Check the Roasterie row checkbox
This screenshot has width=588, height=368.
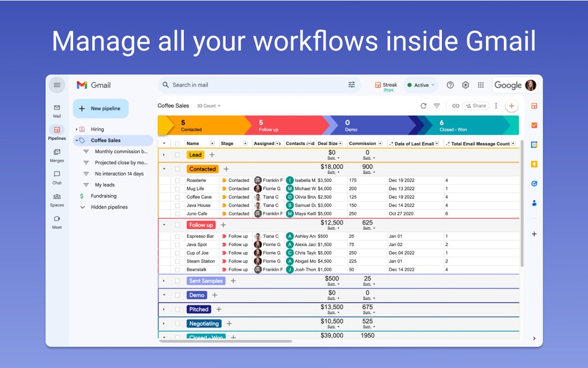[178, 180]
